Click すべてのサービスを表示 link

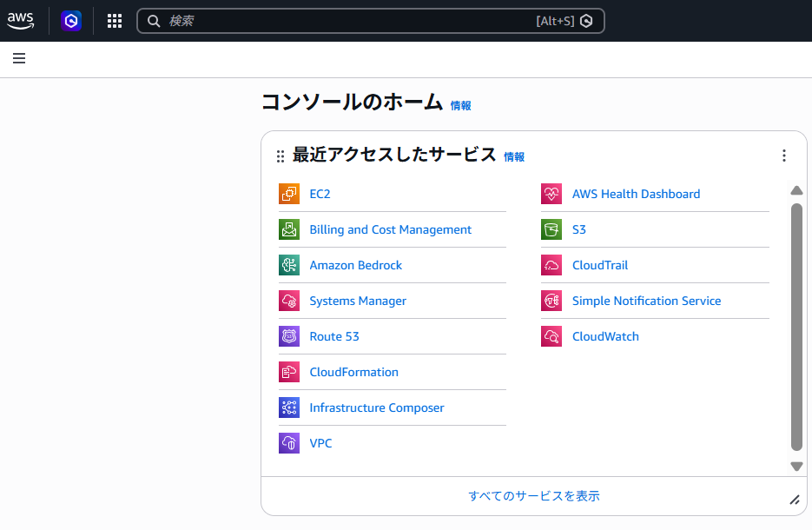(534, 496)
